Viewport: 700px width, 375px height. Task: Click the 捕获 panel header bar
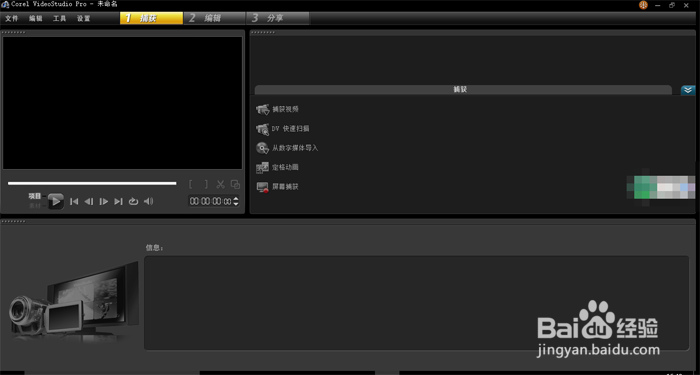463,90
